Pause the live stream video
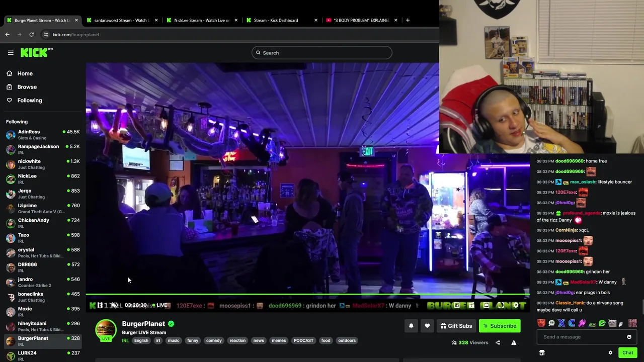The width and height of the screenshot is (644, 362). pos(100,305)
